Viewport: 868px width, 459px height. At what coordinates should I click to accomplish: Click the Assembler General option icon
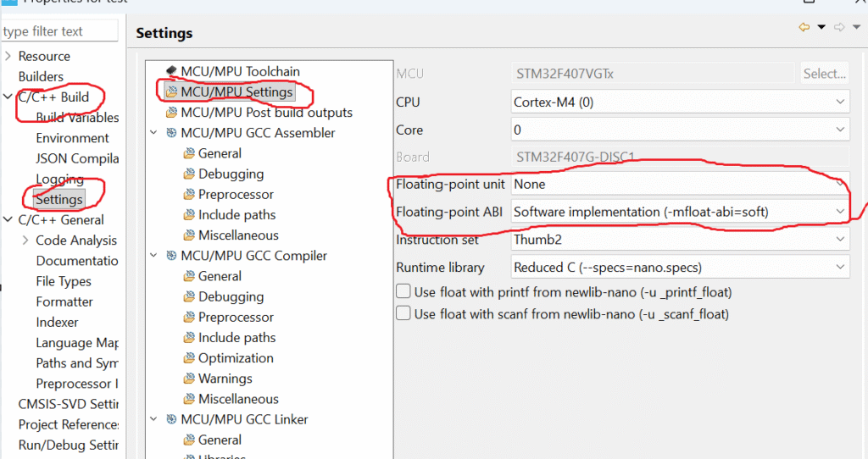(189, 153)
